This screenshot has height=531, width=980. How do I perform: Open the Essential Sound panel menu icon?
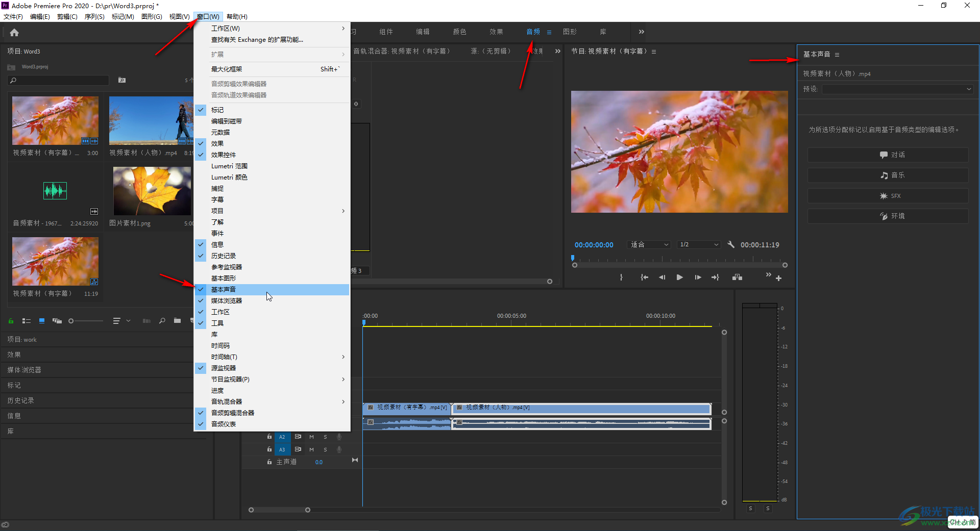point(837,55)
